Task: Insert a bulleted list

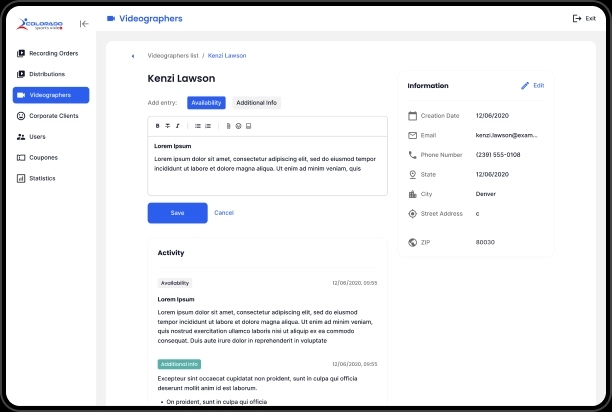Action: coord(197,126)
